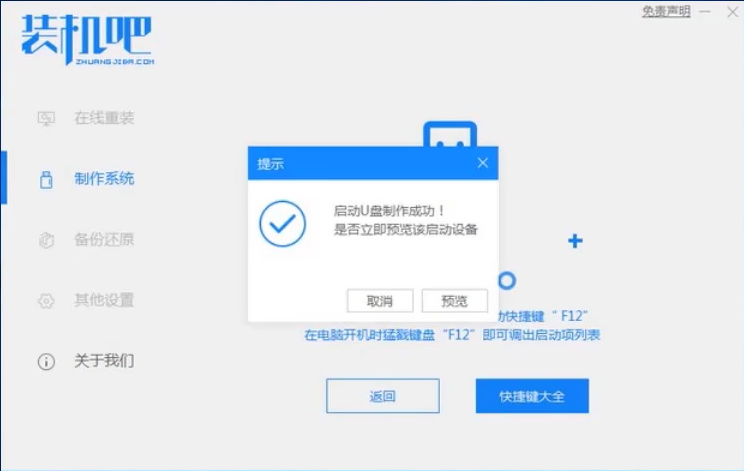The height and width of the screenshot is (471, 744).
Task: Open 关于我们 page
Action: (104, 361)
